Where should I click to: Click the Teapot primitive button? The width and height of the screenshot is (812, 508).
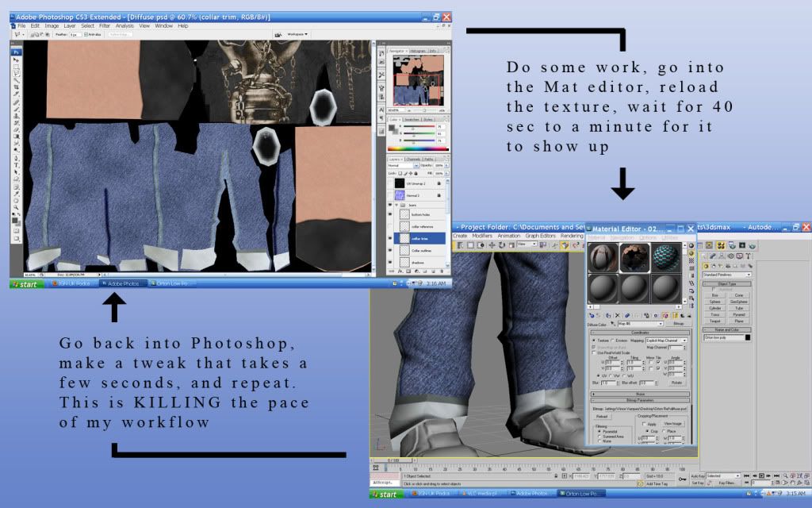[715, 321]
